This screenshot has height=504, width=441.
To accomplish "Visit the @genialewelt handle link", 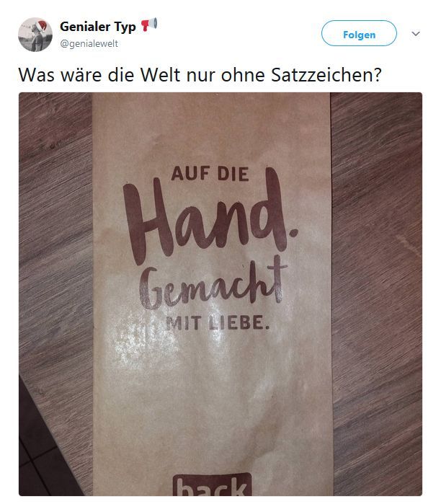I will click(89, 44).
